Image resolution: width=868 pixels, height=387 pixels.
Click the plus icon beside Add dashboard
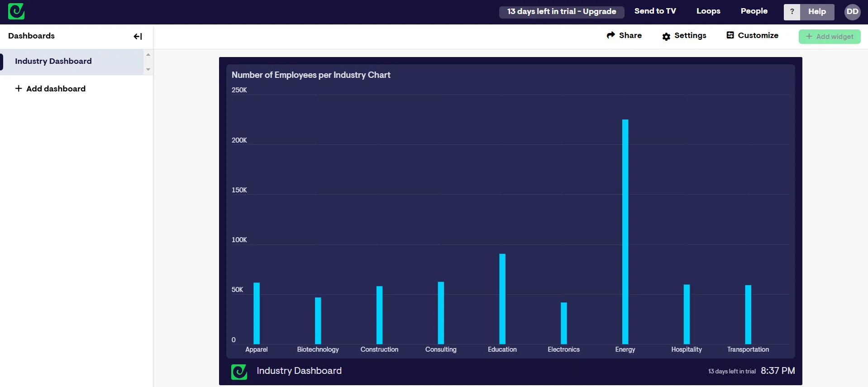pyautogui.click(x=19, y=89)
